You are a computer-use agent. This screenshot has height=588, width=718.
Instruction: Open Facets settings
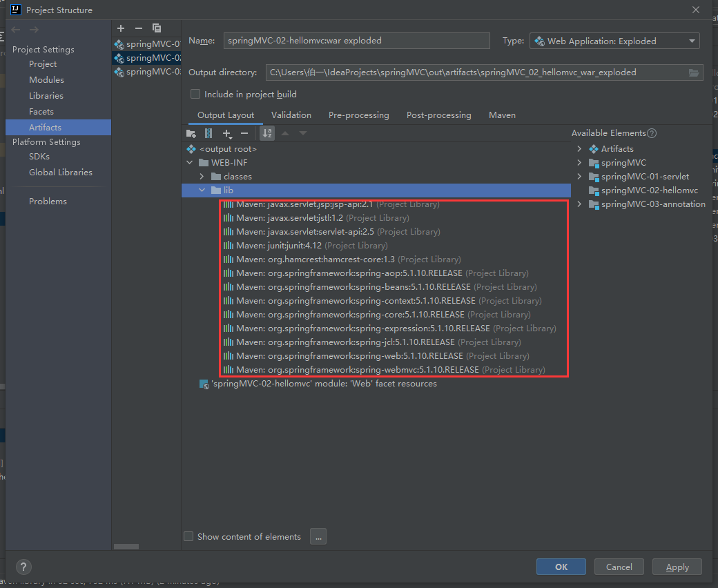(x=41, y=112)
